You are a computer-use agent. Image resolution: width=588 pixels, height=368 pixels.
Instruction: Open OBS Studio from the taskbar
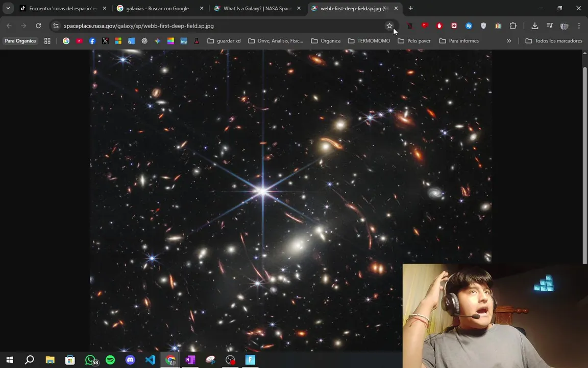coord(230,360)
